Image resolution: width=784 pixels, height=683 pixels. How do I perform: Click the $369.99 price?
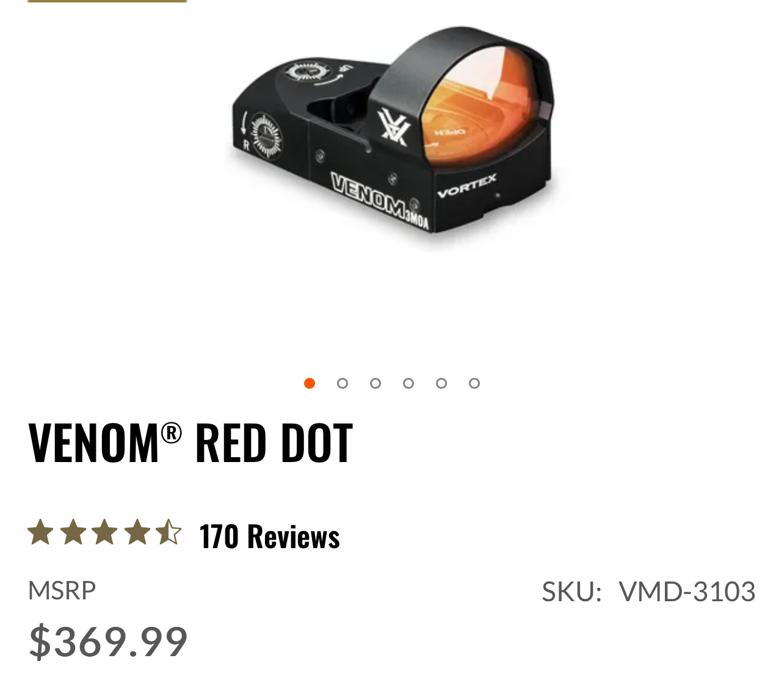(108, 641)
